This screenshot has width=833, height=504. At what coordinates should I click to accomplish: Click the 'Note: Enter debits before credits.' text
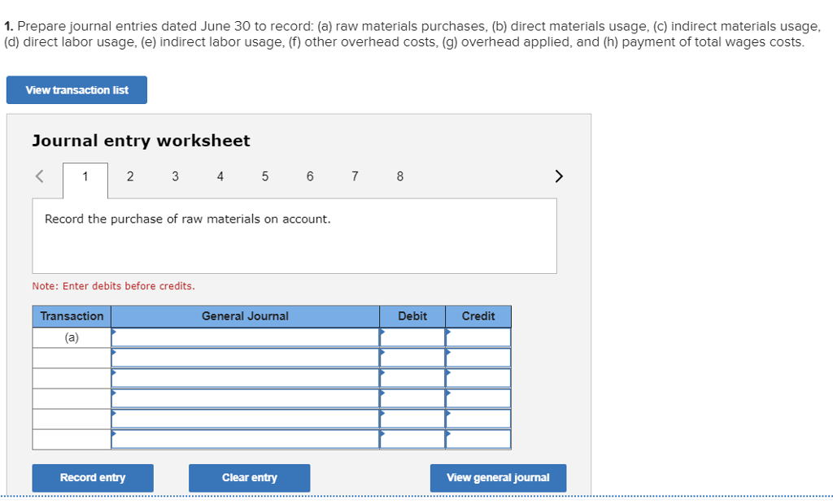point(114,286)
